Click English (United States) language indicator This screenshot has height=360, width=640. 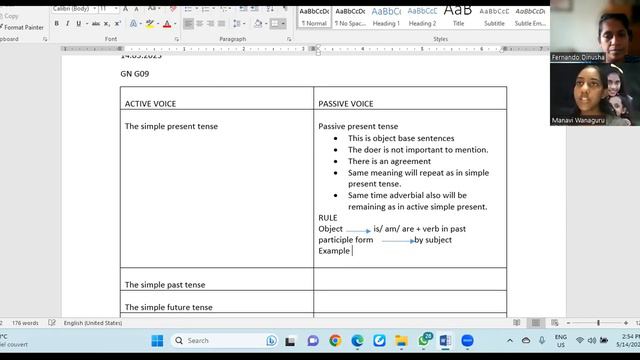[x=93, y=323]
